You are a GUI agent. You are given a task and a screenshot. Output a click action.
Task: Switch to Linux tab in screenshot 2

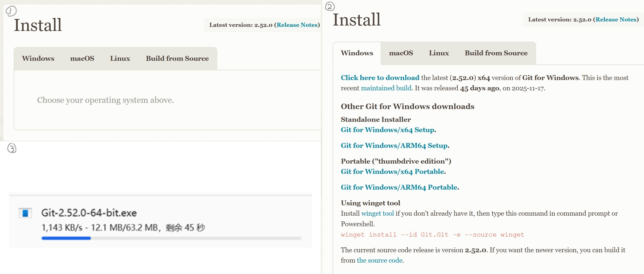[439, 53]
